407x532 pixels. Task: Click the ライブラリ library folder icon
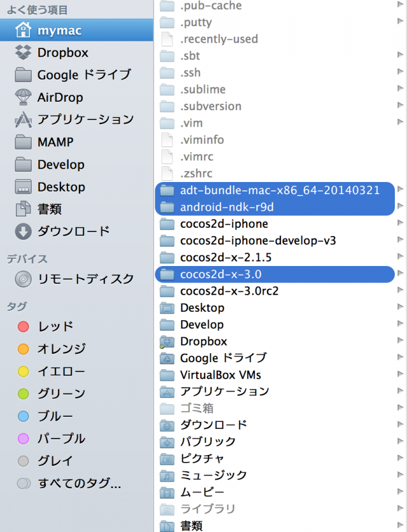(167, 509)
